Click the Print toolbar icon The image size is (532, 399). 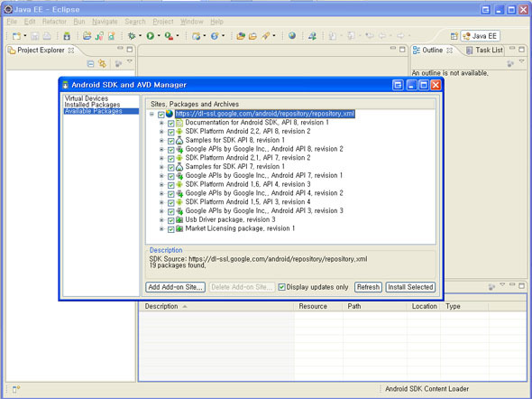tap(47, 36)
